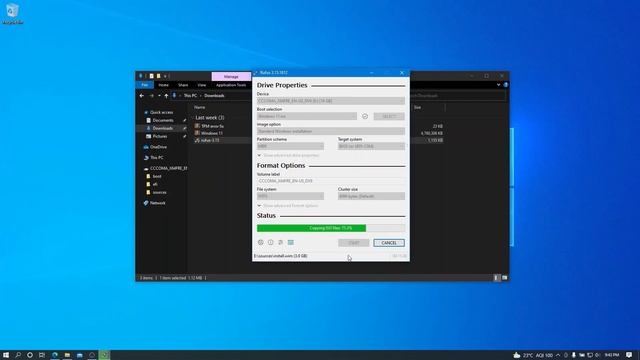Open the Boot selection dropdown
640x360 pixels.
pos(307,116)
